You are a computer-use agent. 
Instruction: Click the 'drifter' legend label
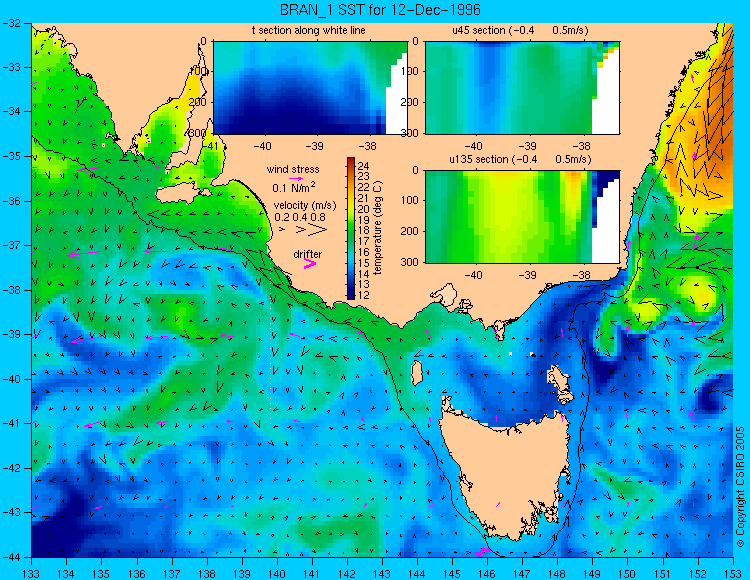click(308, 254)
